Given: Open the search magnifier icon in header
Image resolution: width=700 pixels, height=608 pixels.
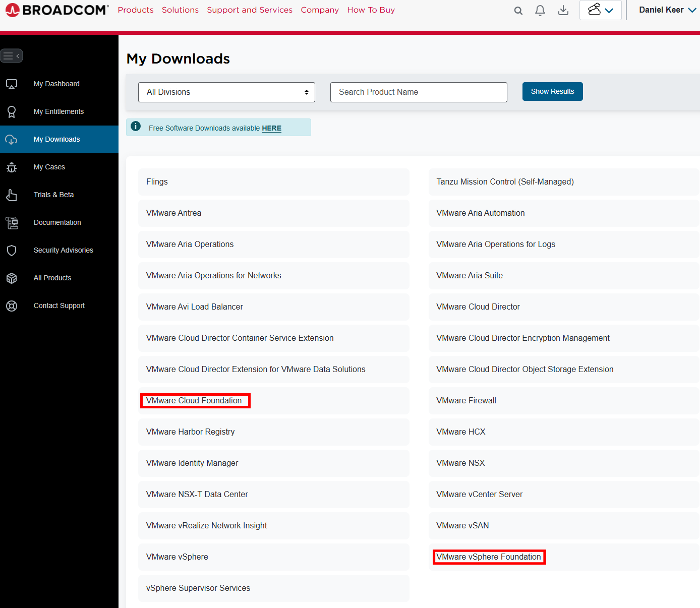Looking at the screenshot, I should pyautogui.click(x=518, y=11).
